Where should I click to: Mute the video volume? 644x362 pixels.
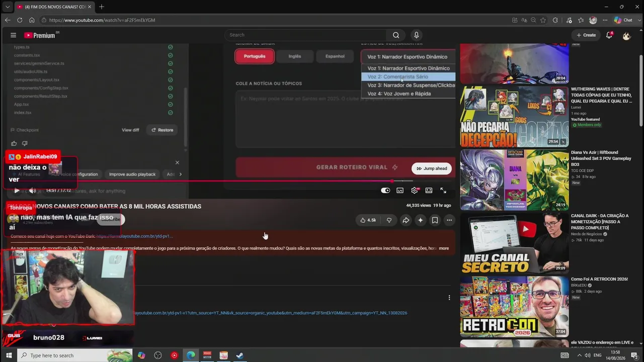(32, 191)
